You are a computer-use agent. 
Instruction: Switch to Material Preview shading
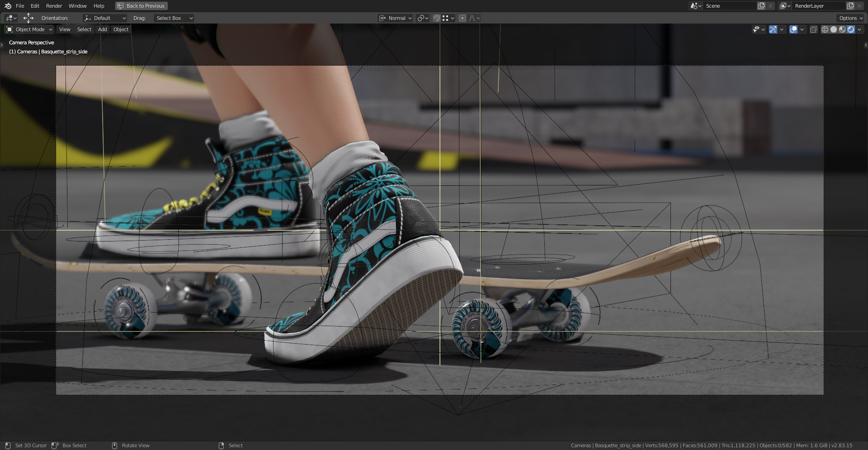[842, 29]
